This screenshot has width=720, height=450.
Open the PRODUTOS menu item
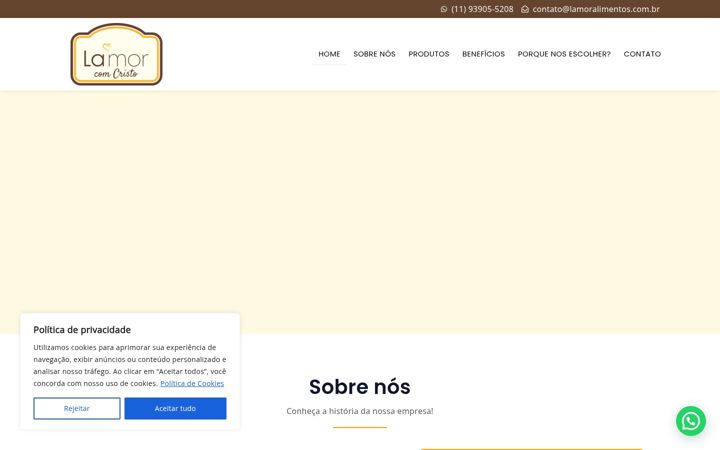click(x=429, y=54)
